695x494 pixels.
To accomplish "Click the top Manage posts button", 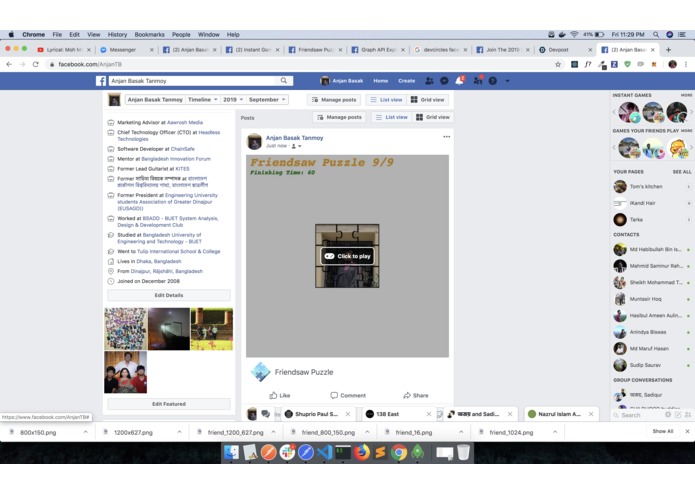I will tap(334, 100).
